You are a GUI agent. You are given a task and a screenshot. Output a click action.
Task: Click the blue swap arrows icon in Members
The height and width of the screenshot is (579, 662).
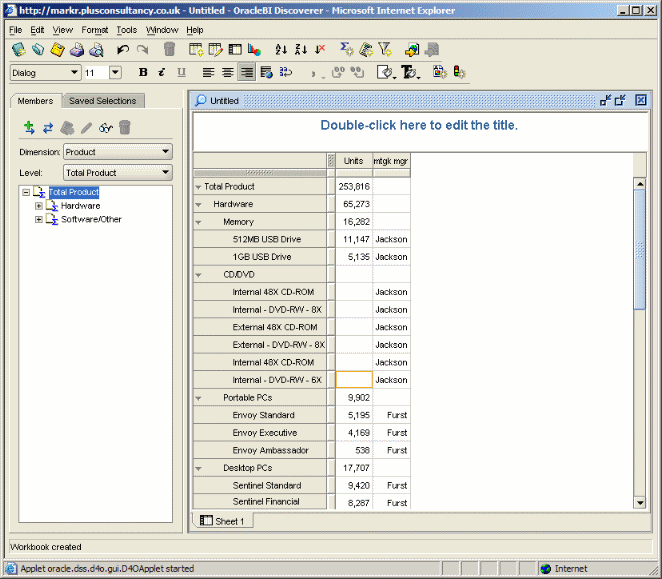[48, 128]
